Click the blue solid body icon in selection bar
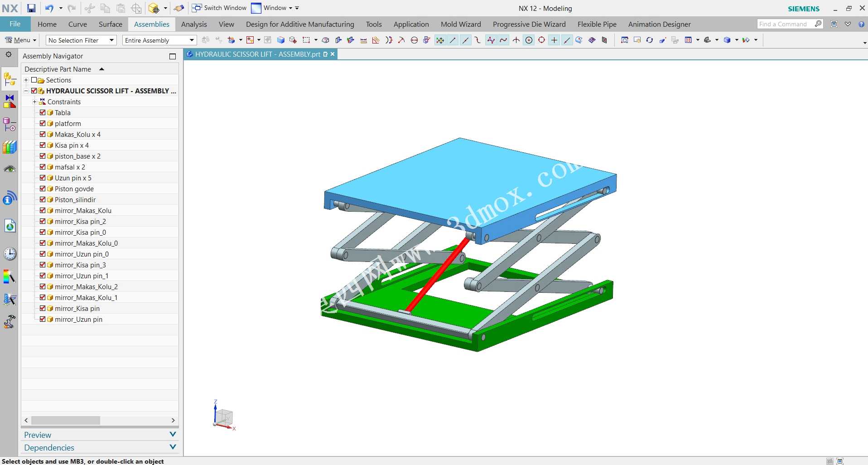Image resolution: width=868 pixels, height=465 pixels. click(x=281, y=40)
